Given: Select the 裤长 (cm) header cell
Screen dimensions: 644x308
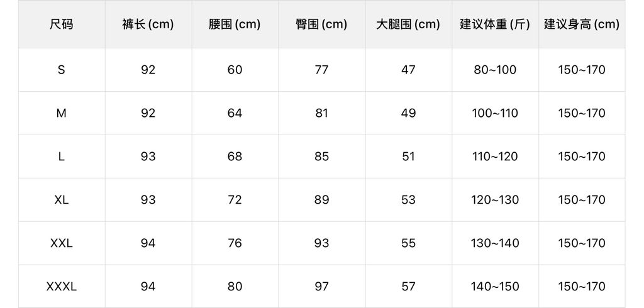Looking at the screenshot, I should pos(148,25).
